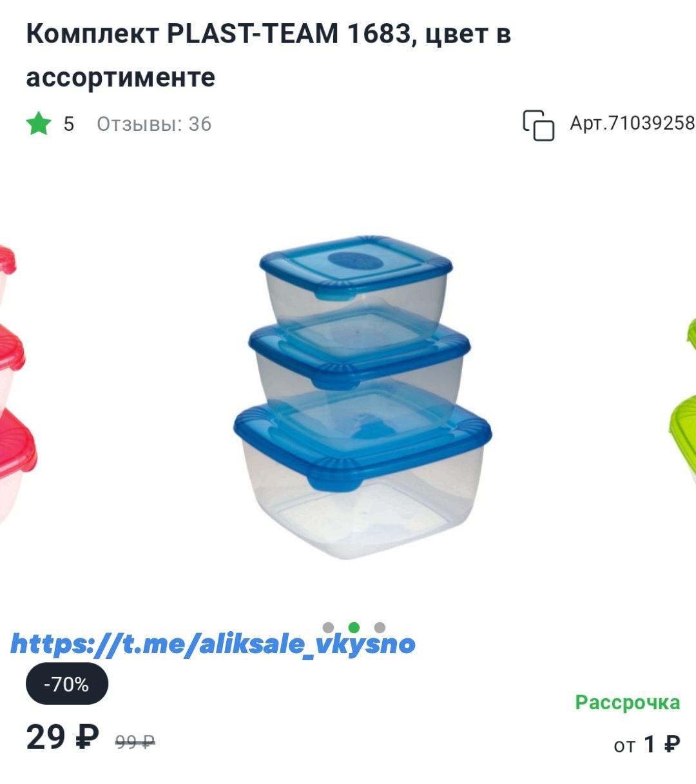The height and width of the screenshot is (784, 696).
Task: Open the Рассрочка installment option
Action: 627,702
